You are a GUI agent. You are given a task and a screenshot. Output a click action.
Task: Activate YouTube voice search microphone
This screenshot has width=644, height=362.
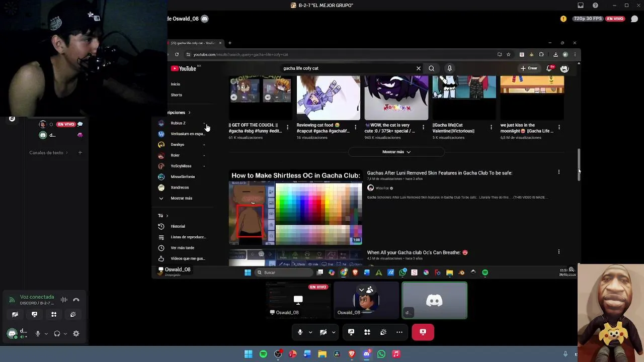pyautogui.click(x=449, y=68)
